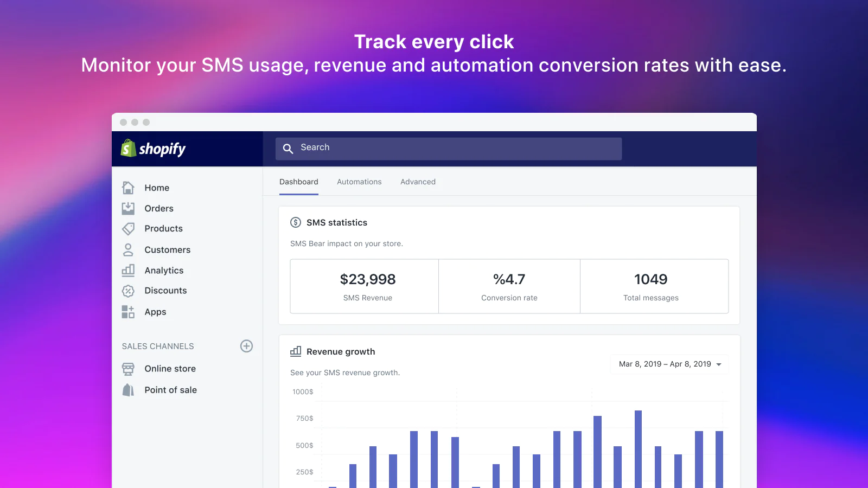
Task: Click the 500$ axis label
Action: pyautogui.click(x=304, y=445)
